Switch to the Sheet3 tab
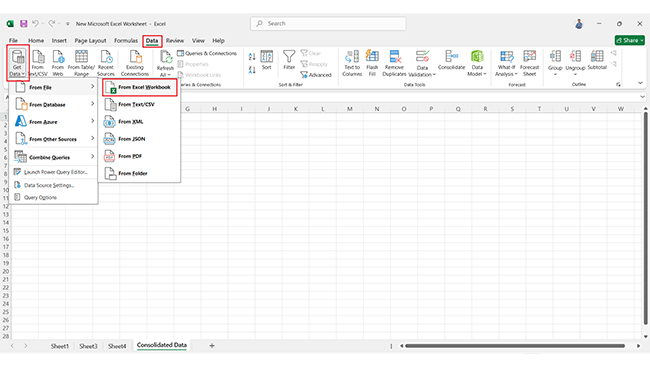This screenshot has height=367, width=650. click(88, 346)
